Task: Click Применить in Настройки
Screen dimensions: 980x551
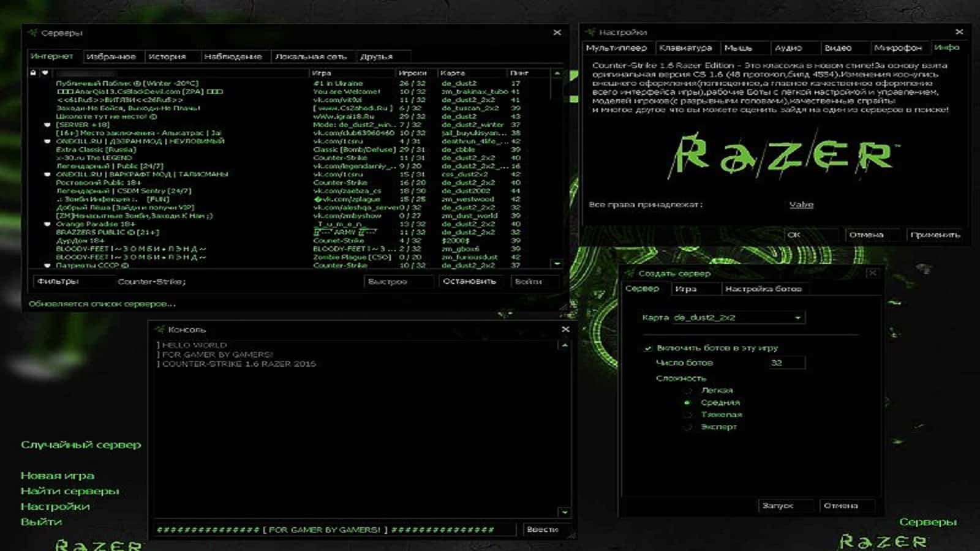Action: click(x=935, y=234)
